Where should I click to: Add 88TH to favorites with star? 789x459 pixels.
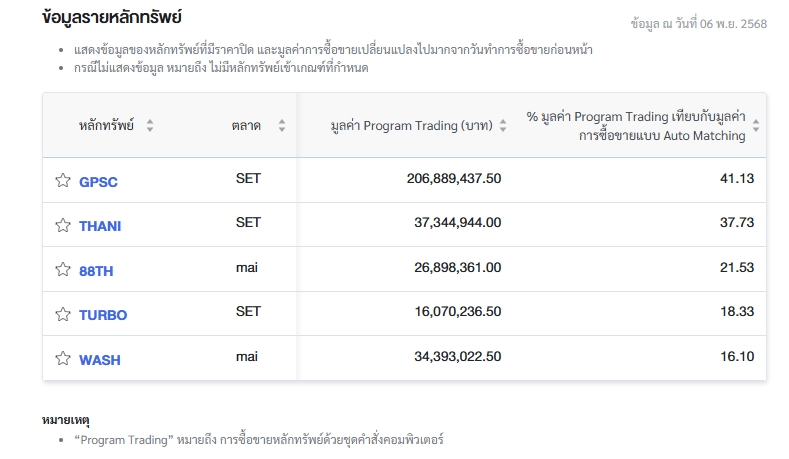(x=63, y=270)
